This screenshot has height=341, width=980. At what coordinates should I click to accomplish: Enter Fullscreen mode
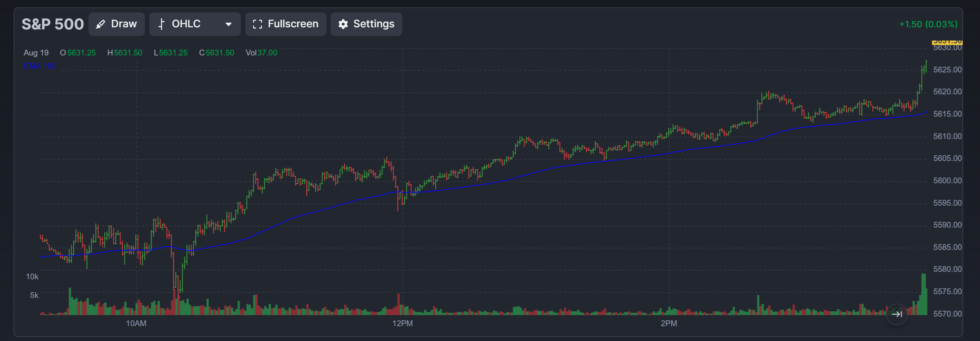point(286,24)
